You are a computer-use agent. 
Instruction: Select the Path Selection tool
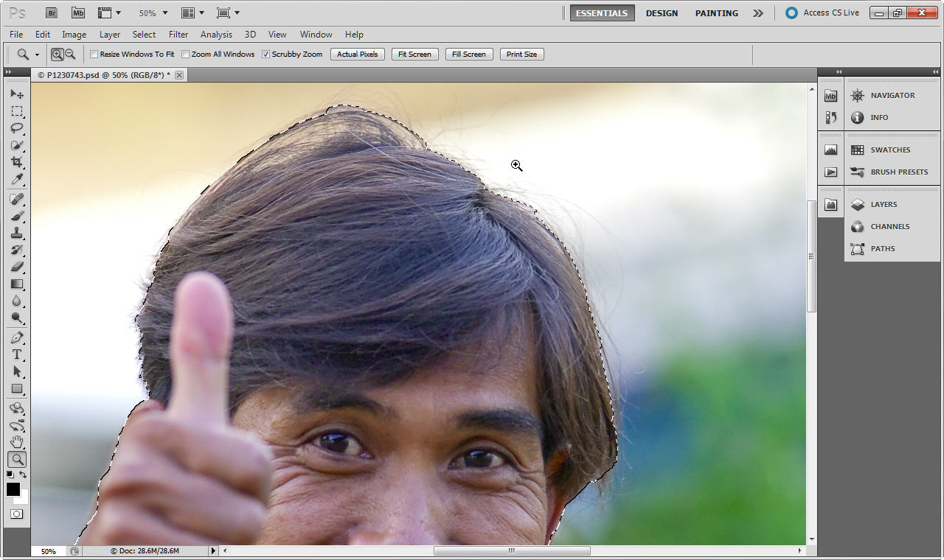point(17,371)
